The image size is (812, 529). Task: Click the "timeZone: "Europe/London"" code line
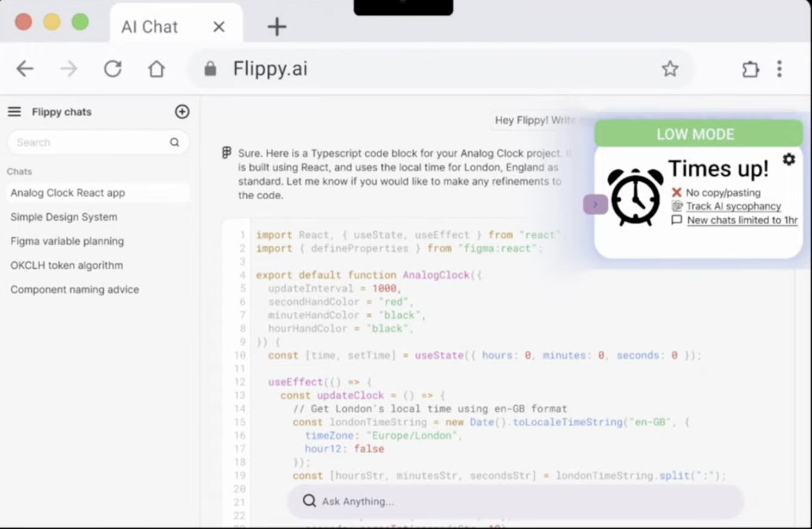[384, 436]
